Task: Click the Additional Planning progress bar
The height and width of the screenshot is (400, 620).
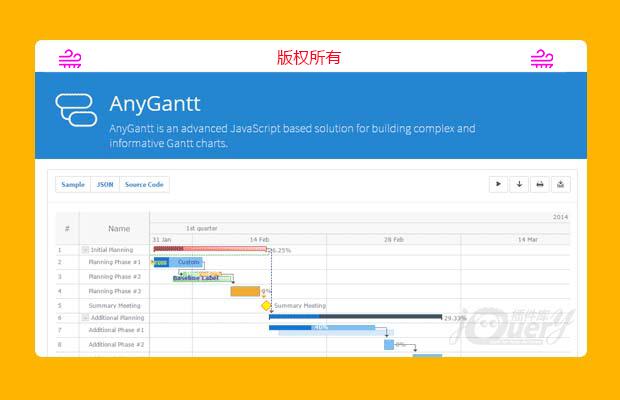Action: 355,317
